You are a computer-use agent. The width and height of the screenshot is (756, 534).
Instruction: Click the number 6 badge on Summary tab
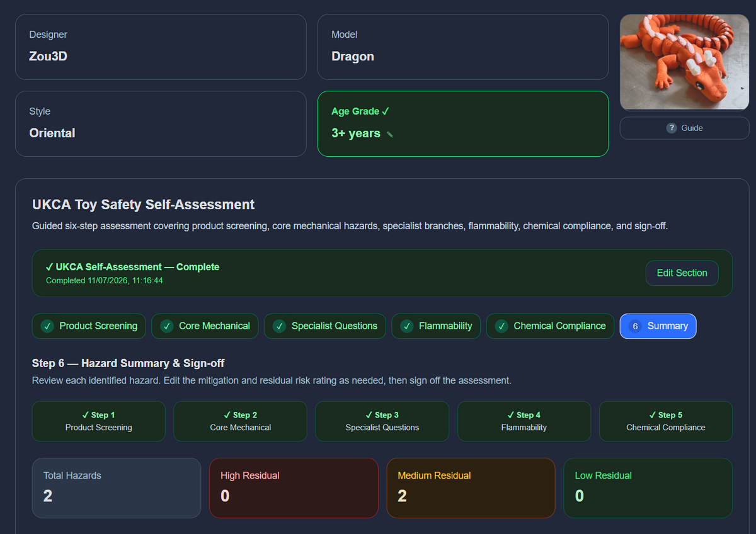coord(635,326)
